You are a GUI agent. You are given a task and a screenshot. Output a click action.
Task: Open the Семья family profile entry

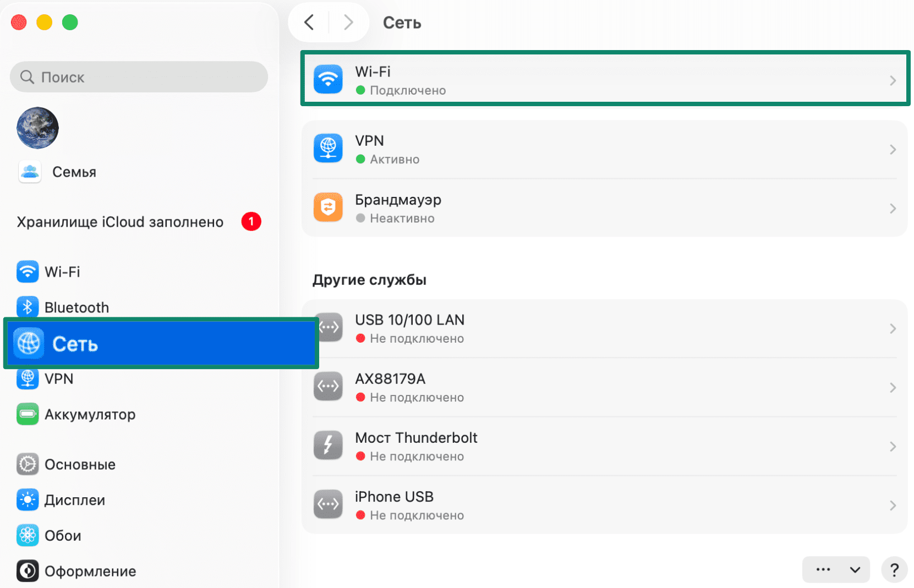tap(73, 172)
